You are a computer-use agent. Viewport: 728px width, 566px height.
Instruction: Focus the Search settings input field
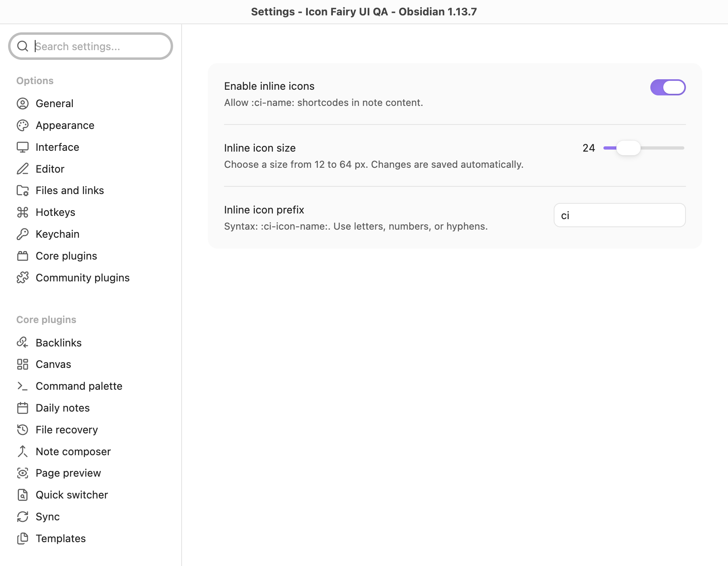pyautogui.click(x=91, y=46)
